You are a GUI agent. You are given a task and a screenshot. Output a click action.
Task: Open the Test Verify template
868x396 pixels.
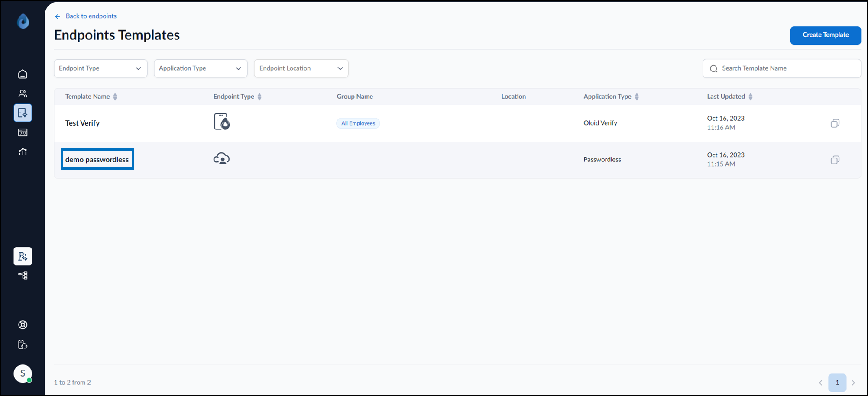82,123
